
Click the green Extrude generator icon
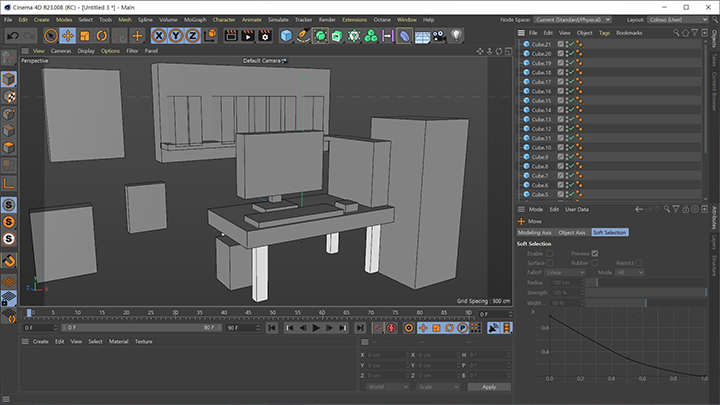pyautogui.click(x=337, y=36)
